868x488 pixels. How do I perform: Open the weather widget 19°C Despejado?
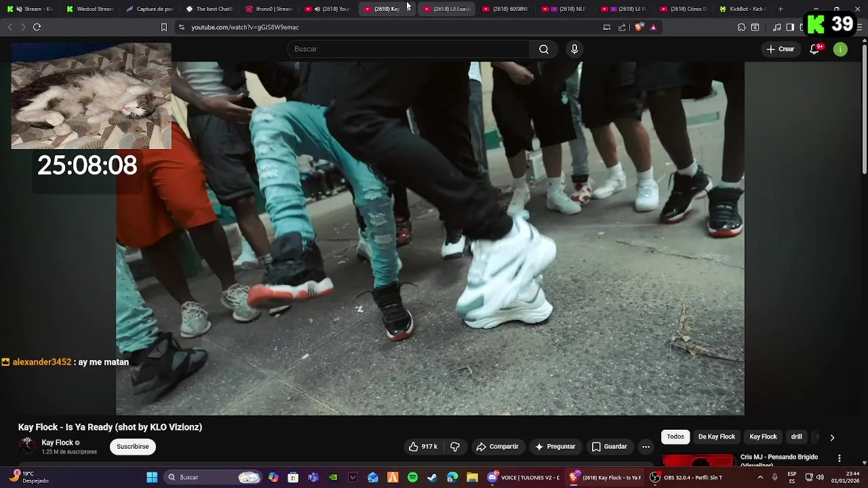point(28,477)
